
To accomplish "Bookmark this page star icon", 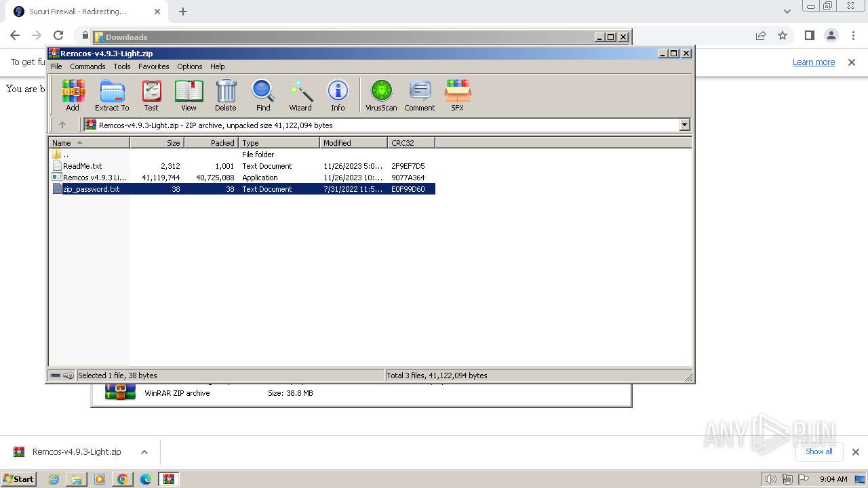I will pyautogui.click(x=783, y=35).
